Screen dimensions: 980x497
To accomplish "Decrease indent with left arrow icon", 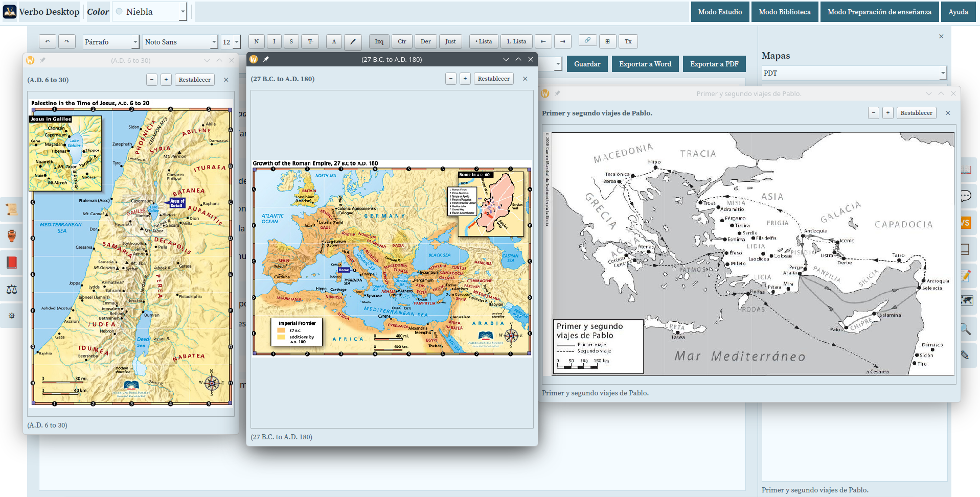I will click(x=543, y=41).
